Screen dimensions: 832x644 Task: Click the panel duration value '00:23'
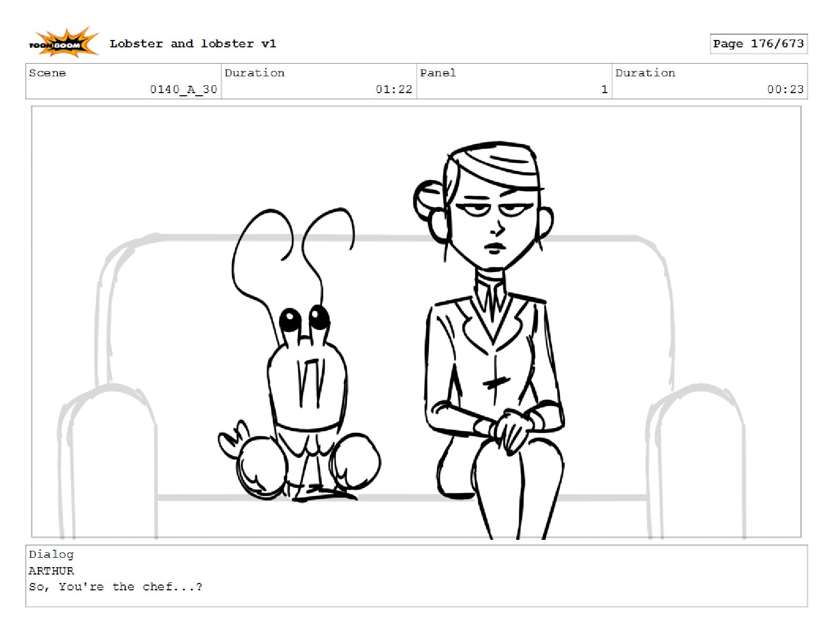coord(786,89)
